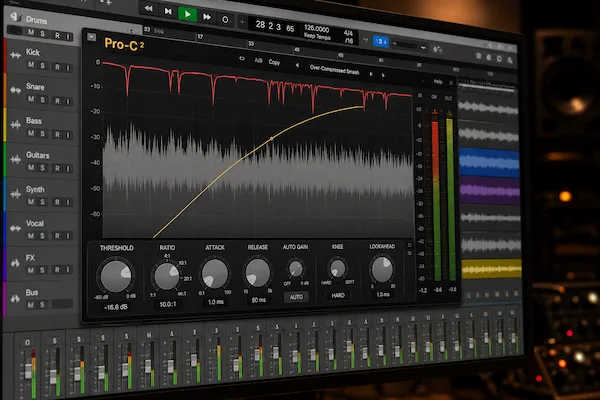The height and width of the screenshot is (400, 600).
Task: Open the Help menu in Pro-C 2
Action: [438, 82]
